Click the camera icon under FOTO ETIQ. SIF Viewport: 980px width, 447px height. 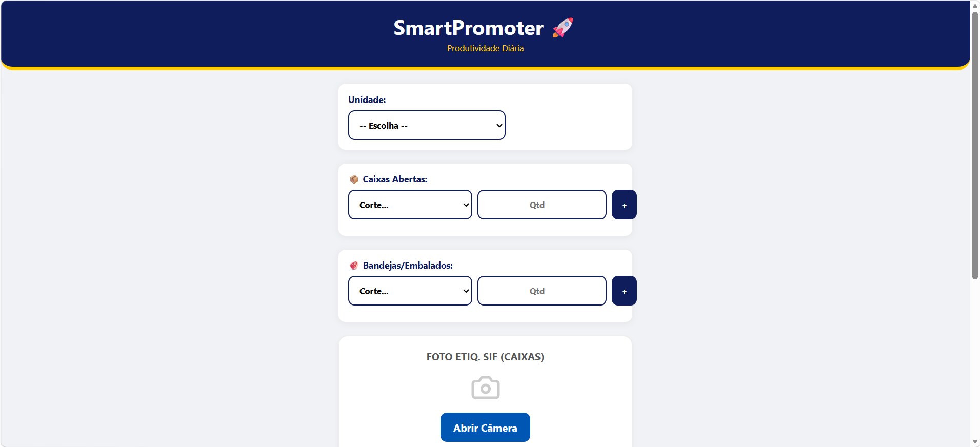pos(485,388)
